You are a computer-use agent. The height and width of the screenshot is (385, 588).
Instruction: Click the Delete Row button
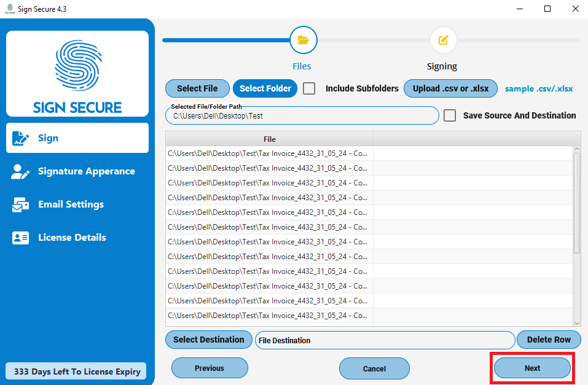[549, 340]
